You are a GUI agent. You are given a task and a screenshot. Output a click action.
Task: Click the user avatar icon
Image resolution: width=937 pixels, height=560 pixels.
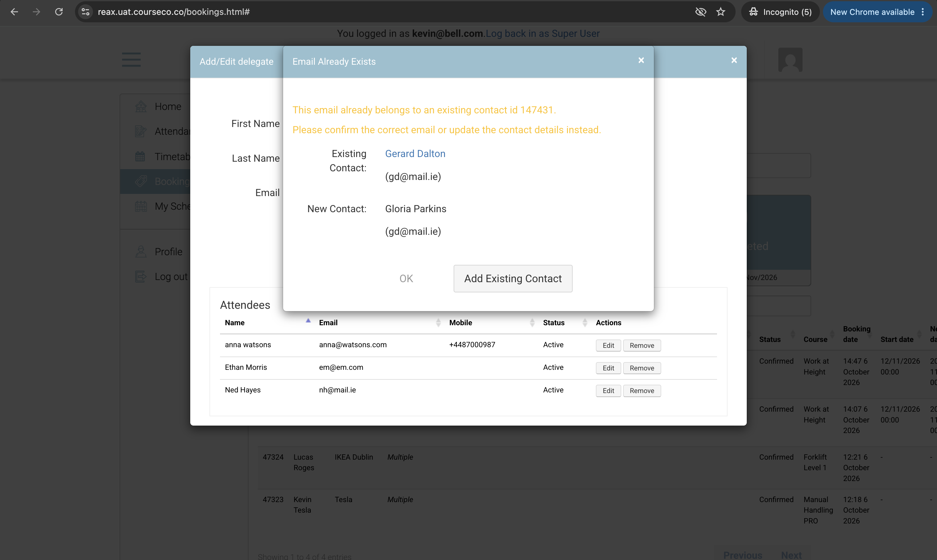click(790, 59)
